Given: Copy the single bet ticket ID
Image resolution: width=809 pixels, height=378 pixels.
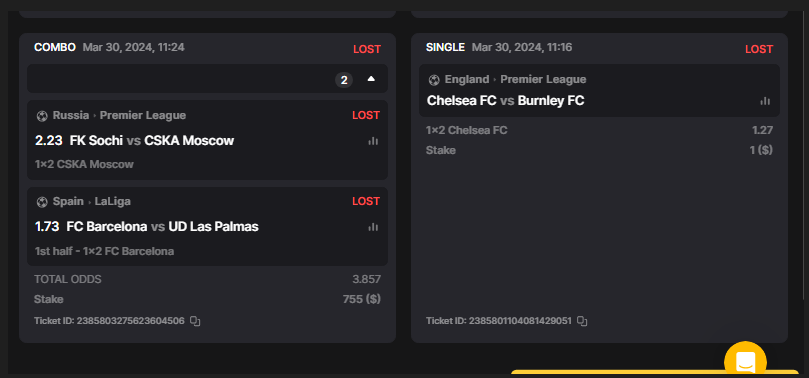Looking at the screenshot, I should [582, 321].
